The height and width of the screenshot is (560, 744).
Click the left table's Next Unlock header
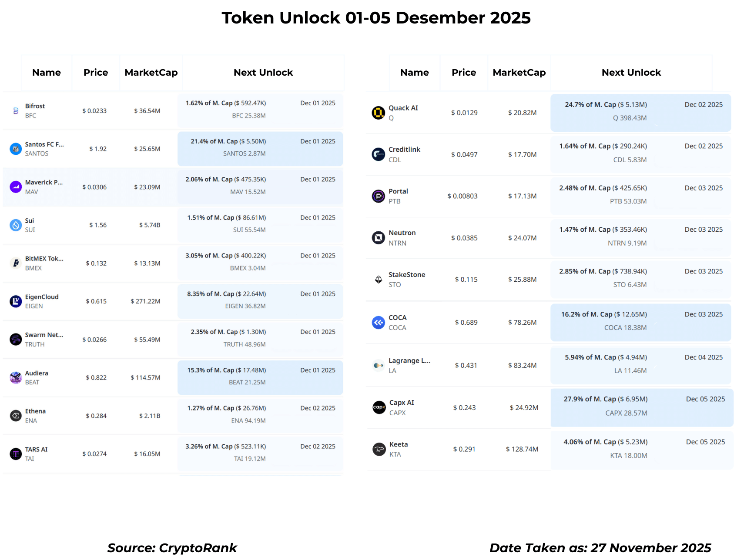[x=263, y=73]
